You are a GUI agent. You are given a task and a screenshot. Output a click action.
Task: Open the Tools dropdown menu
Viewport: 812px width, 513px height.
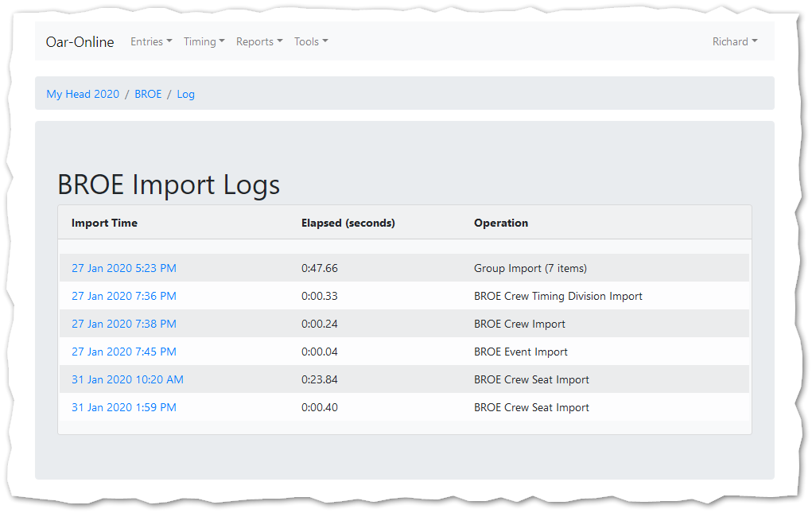pos(310,42)
